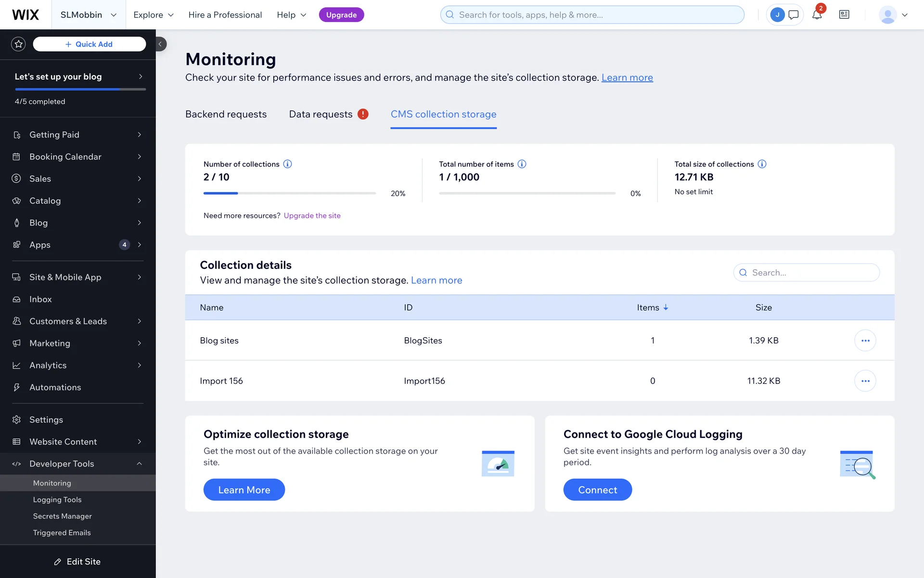Show info tooltip for Number of collections
Viewport: 924px width, 578px height.
pyautogui.click(x=287, y=164)
